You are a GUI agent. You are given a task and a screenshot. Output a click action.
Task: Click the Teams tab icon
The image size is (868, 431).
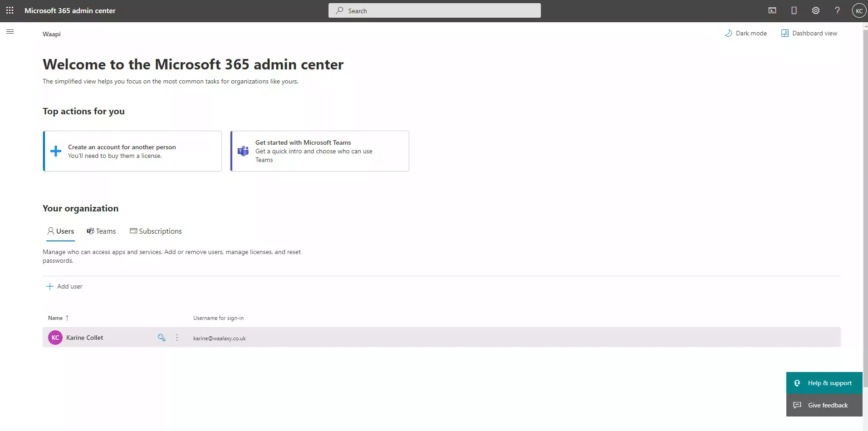(x=90, y=231)
